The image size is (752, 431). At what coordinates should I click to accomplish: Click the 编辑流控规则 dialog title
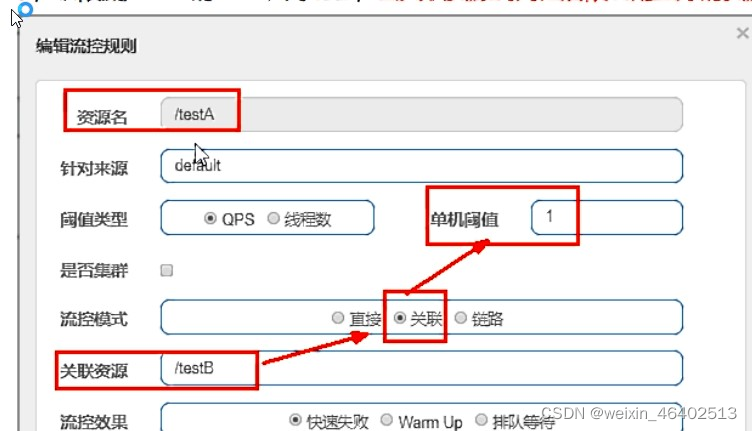pyautogui.click(x=86, y=47)
